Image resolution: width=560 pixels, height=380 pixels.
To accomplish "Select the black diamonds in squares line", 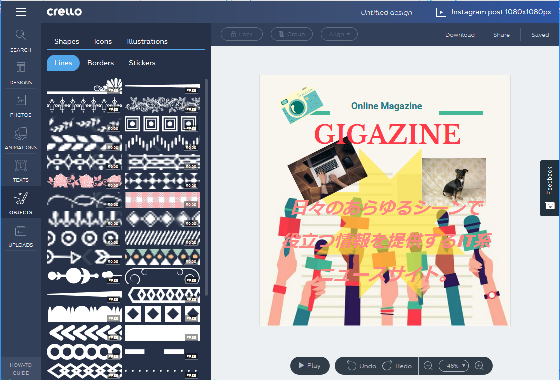I will pyautogui.click(x=162, y=314).
